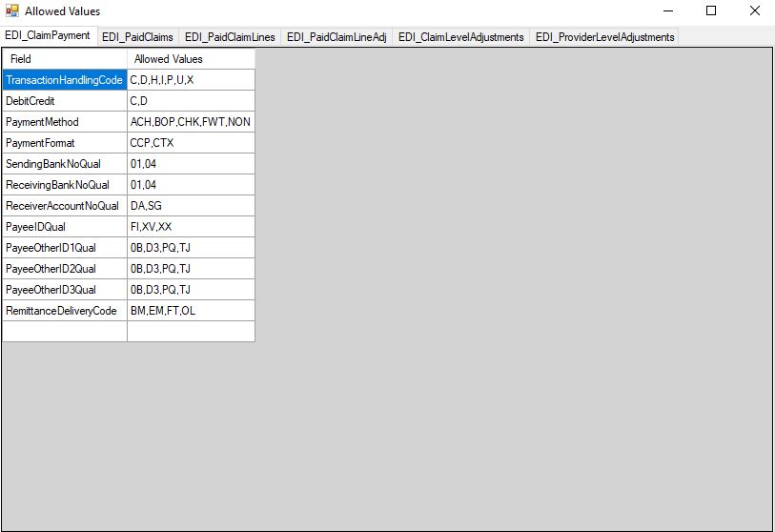Click allowed values for PayeeOtherID1Qual
The image size is (775, 532).
click(192, 248)
